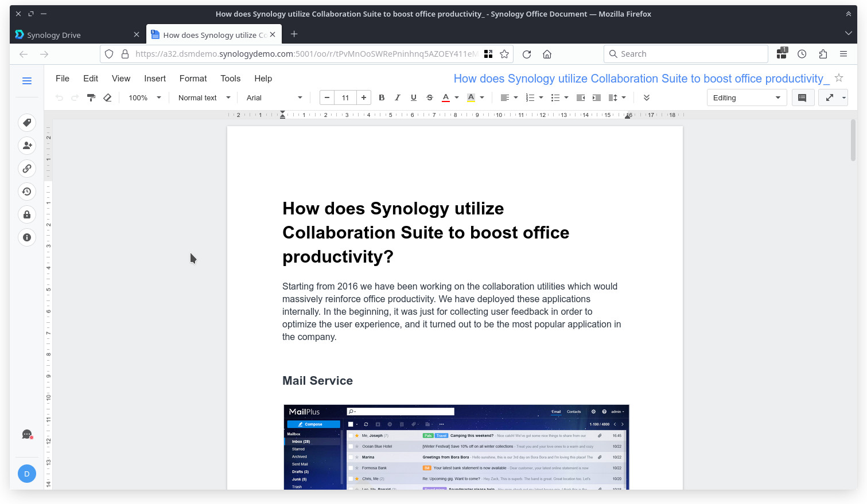867x504 pixels.
Task: Increase font size with plus button
Action: pos(364,97)
